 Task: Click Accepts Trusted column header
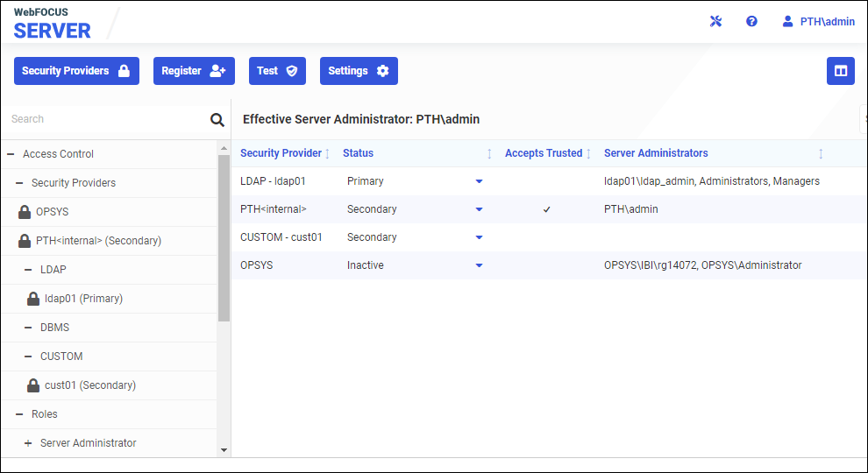coord(544,153)
